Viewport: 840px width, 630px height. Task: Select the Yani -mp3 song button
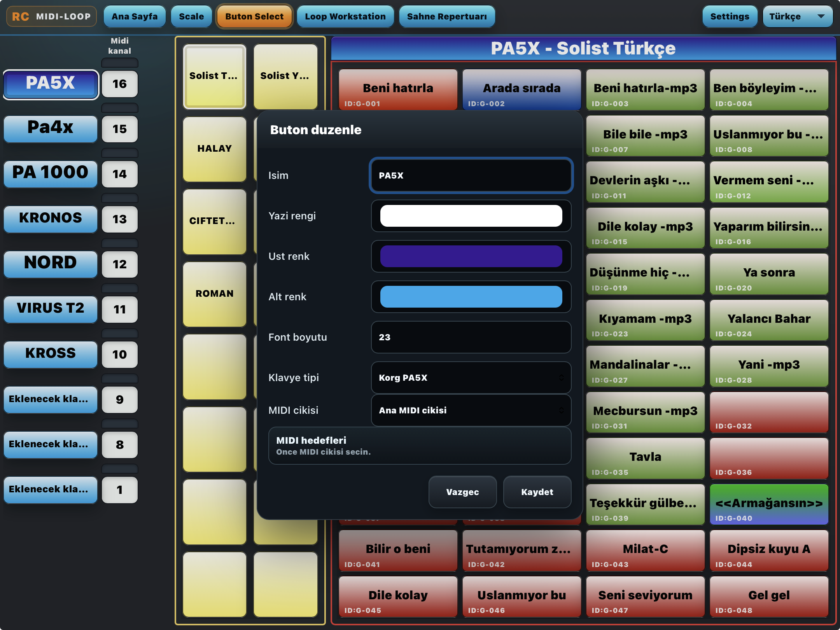click(769, 367)
